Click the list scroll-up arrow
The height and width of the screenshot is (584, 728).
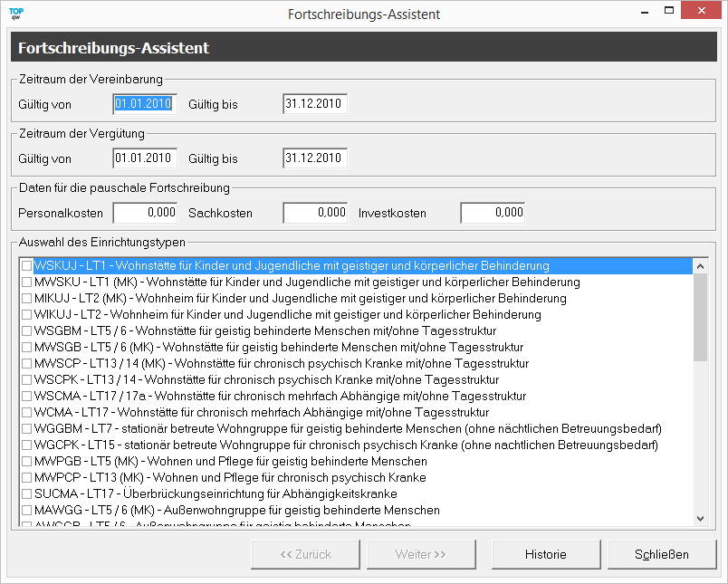[x=700, y=266]
